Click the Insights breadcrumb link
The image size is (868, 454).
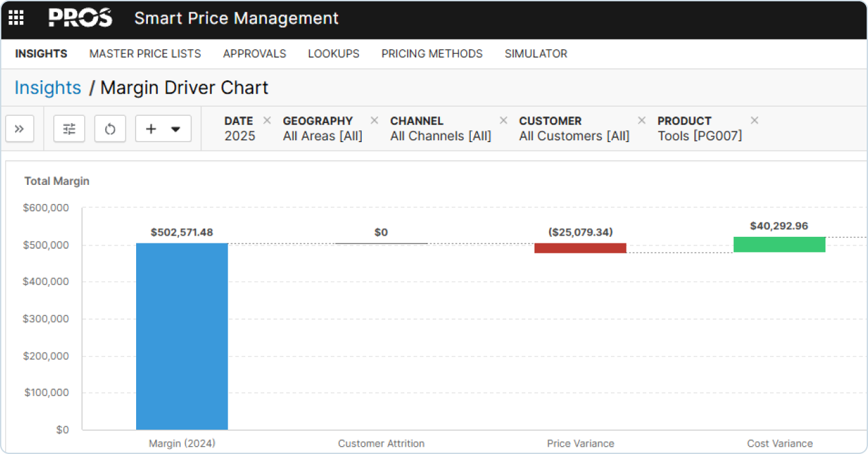(48, 88)
